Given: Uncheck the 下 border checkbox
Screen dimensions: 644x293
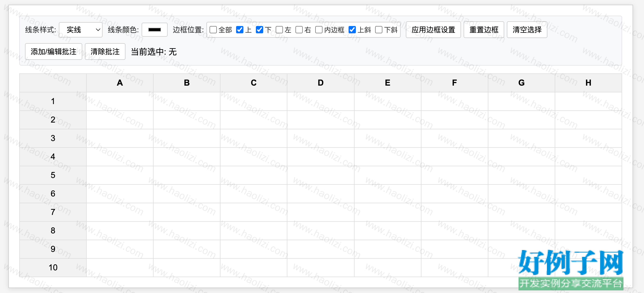Looking at the screenshot, I should click(x=260, y=30).
